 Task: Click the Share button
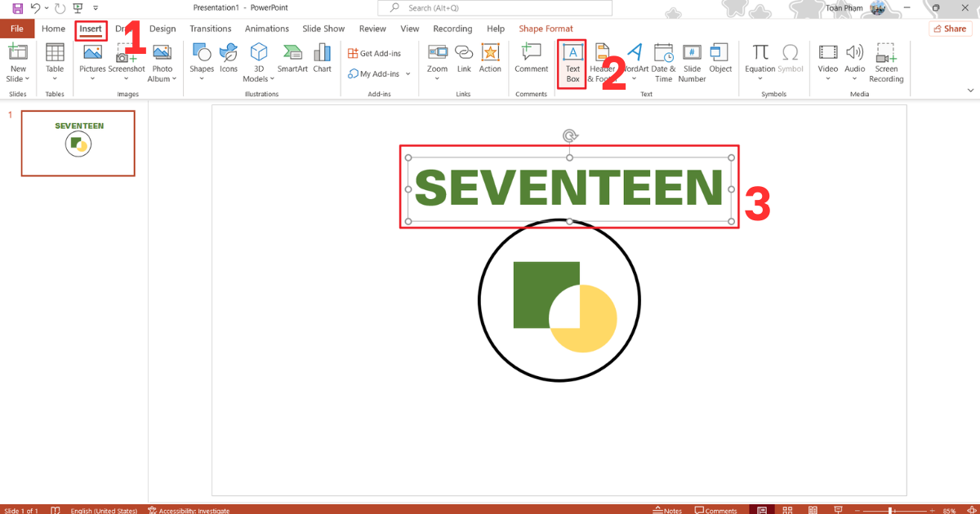pyautogui.click(x=950, y=29)
